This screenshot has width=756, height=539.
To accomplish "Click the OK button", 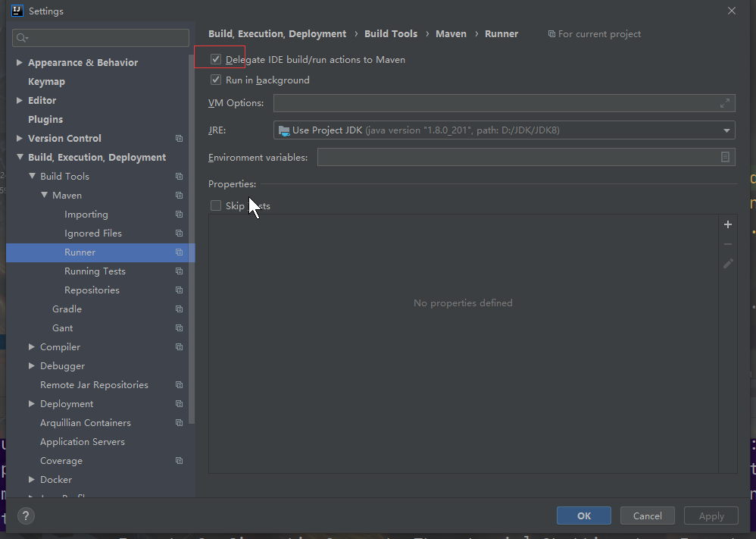I will click(584, 515).
